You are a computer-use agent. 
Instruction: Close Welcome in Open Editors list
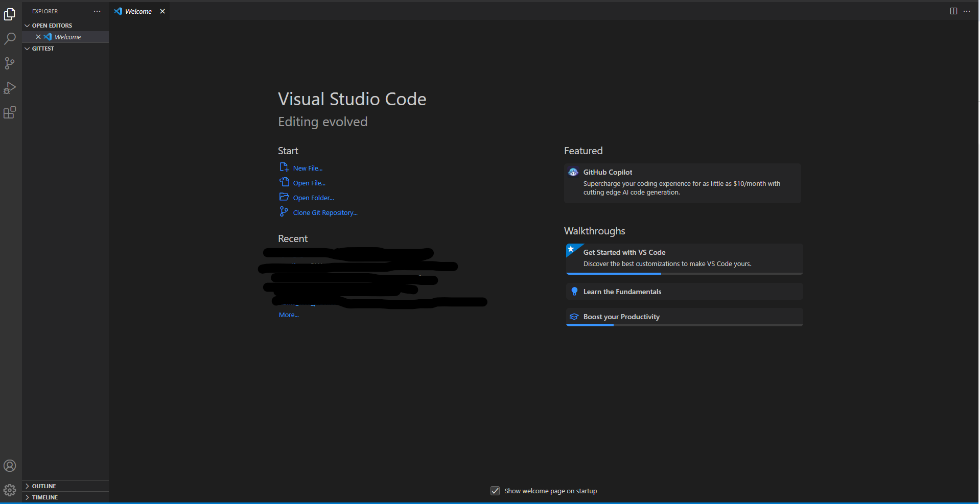(38, 37)
